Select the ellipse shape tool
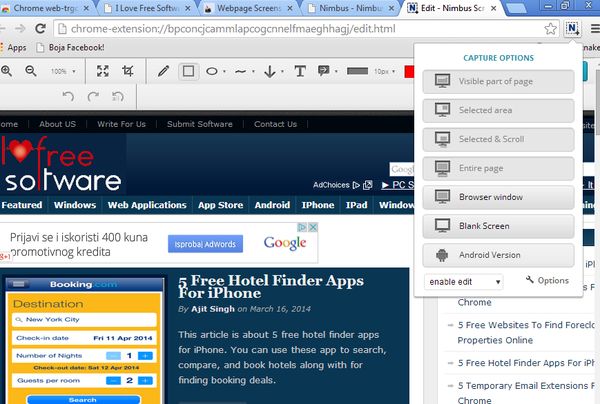The height and width of the screenshot is (404, 600). point(212,71)
